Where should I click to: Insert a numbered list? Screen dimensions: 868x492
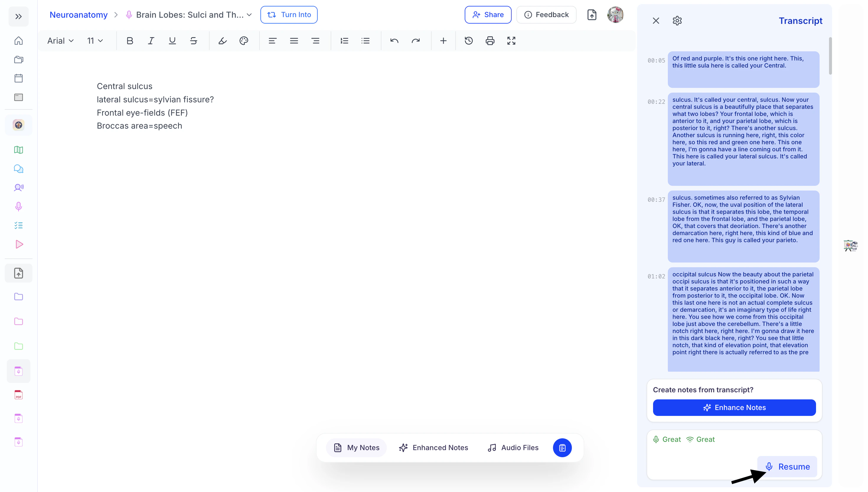[344, 41]
